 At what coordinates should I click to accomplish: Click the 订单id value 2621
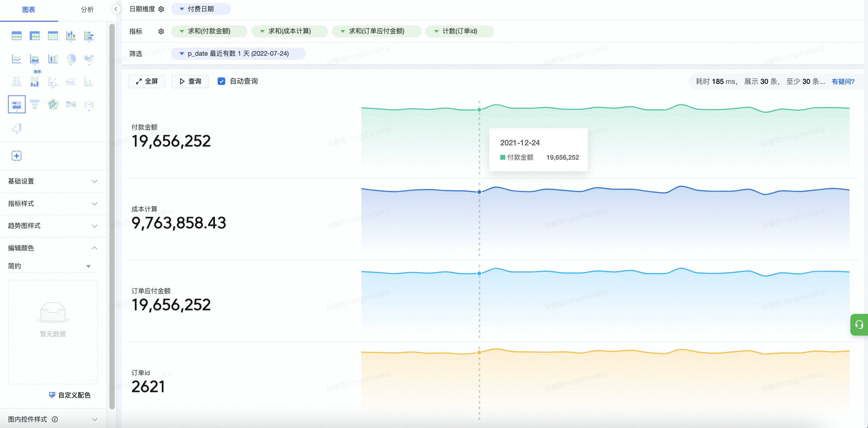coord(148,387)
